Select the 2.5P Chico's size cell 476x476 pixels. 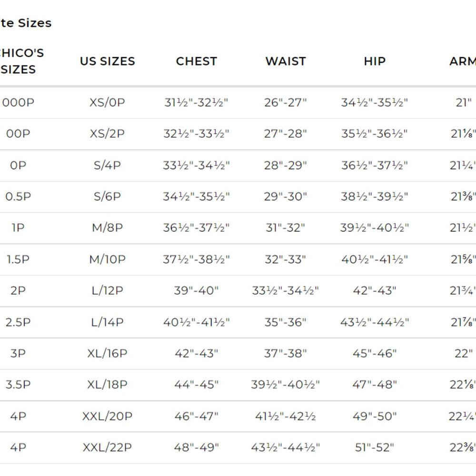pos(18,322)
